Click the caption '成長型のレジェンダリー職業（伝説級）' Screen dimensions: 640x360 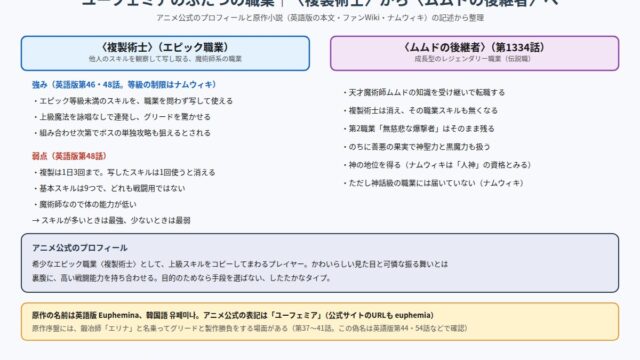coord(474,59)
